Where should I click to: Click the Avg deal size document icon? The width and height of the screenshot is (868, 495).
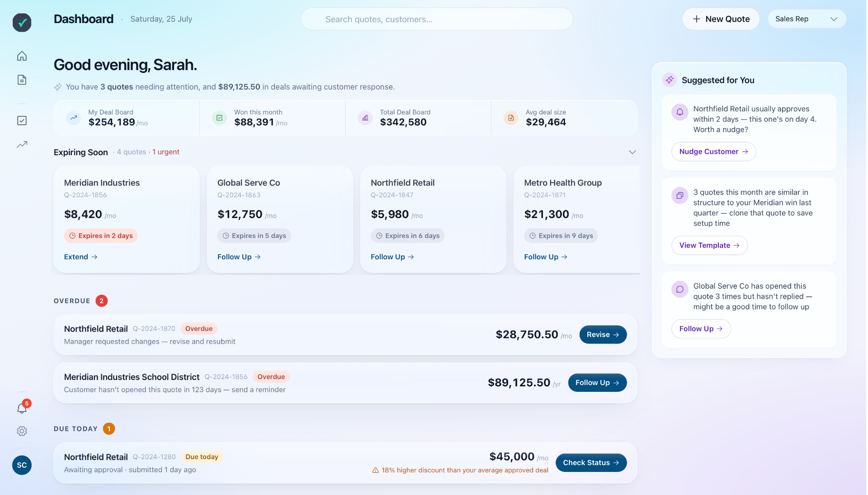(x=511, y=118)
